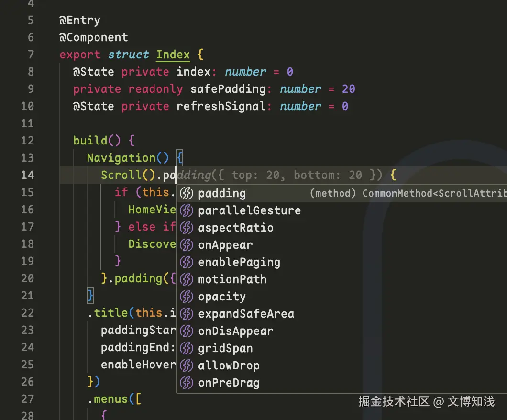The height and width of the screenshot is (420, 507).
Task: Click the method icon beside gridSpan
Action: click(187, 348)
